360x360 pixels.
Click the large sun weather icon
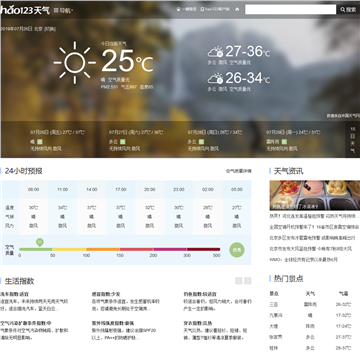pyautogui.click(x=74, y=62)
